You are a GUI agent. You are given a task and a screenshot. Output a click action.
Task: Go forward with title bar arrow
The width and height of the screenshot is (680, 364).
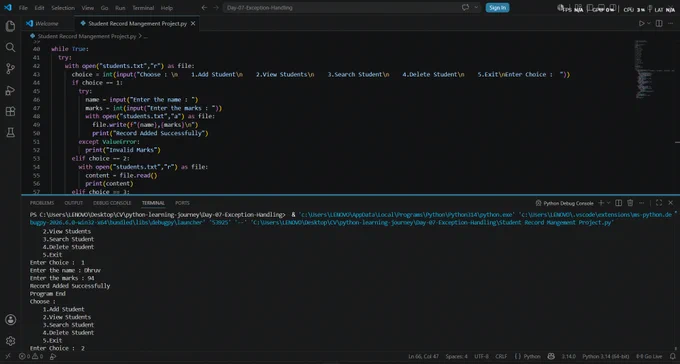coord(216,7)
